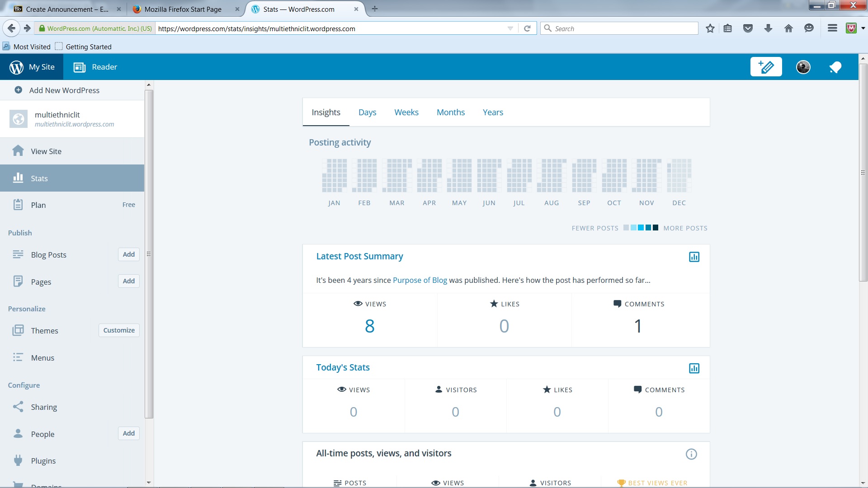868x488 pixels.
Task: Create a new post with the pencil button
Action: click(766, 67)
